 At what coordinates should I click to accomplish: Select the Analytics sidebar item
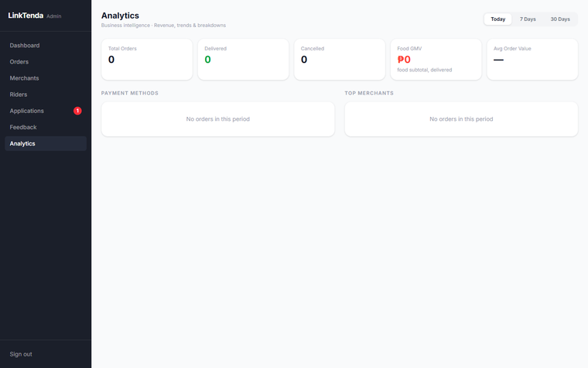(46, 143)
